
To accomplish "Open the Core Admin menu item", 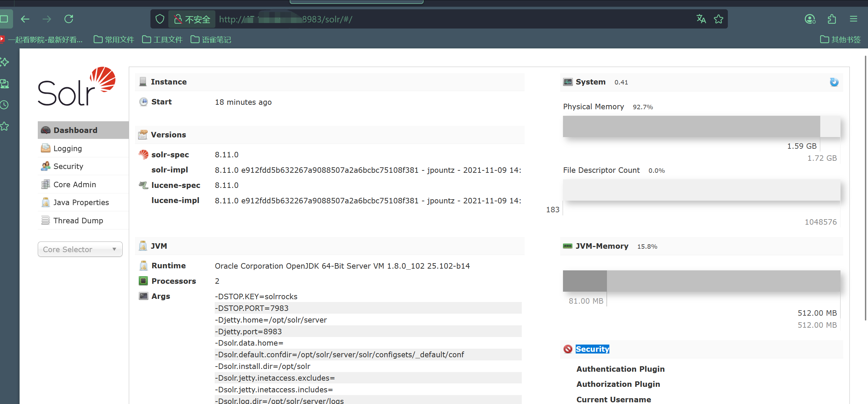I will click(x=83, y=184).
